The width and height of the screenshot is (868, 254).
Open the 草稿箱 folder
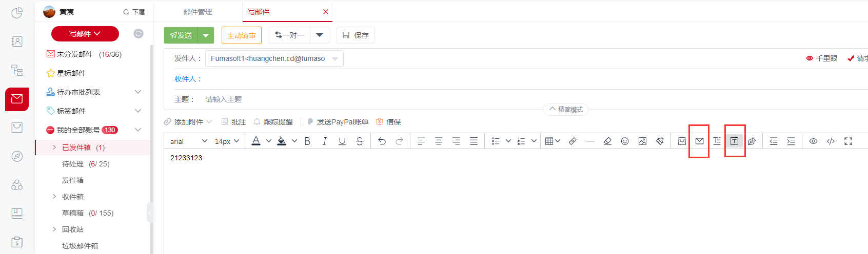(73, 213)
